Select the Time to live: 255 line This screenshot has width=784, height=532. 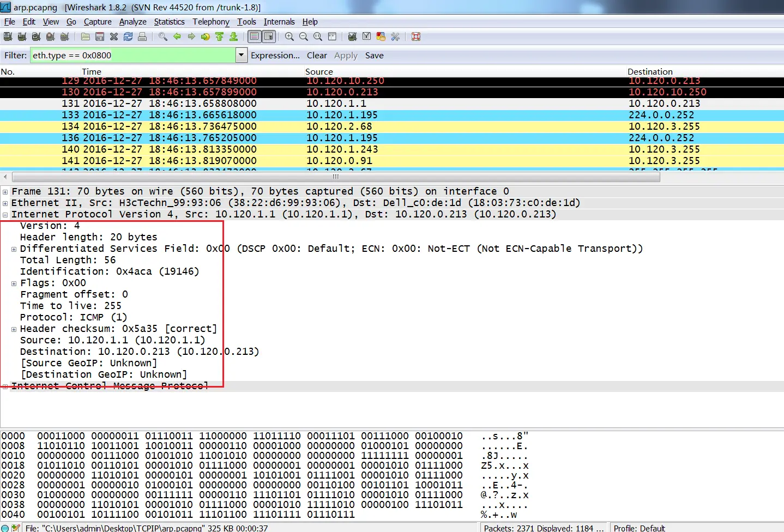(x=71, y=306)
